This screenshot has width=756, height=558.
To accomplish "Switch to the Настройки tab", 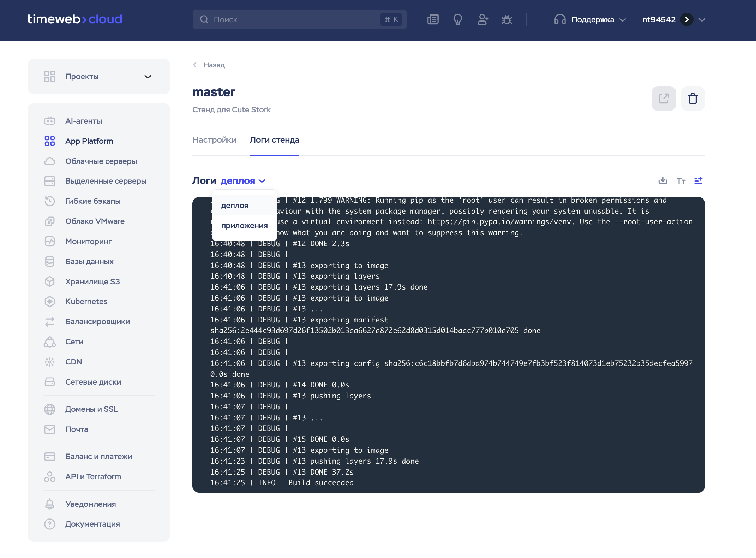I will click(x=214, y=140).
